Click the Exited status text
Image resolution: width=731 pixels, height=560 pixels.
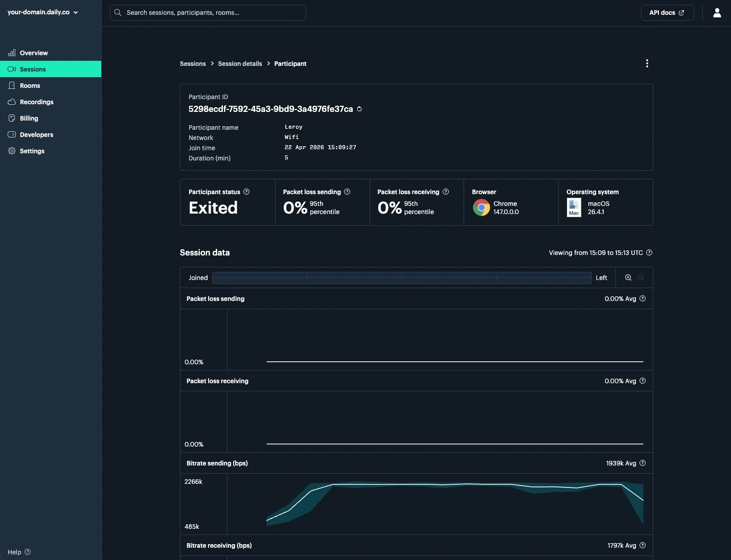(213, 207)
